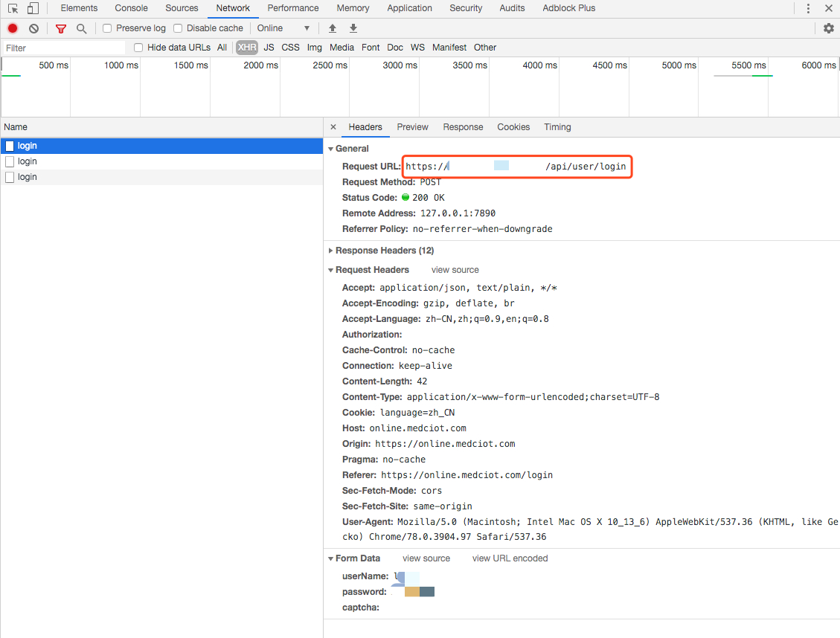Toggle the device toolbar icon
The width and height of the screenshot is (840, 638).
click(x=33, y=9)
